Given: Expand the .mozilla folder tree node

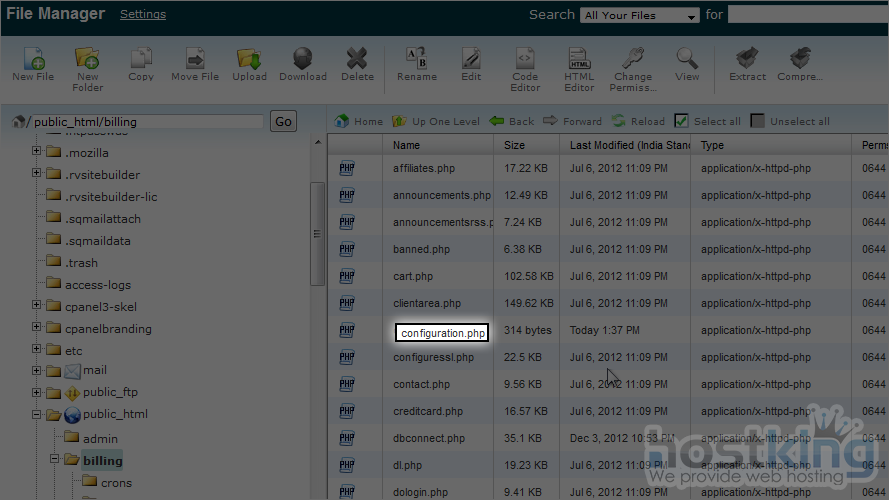Looking at the screenshot, I should pyautogui.click(x=37, y=152).
